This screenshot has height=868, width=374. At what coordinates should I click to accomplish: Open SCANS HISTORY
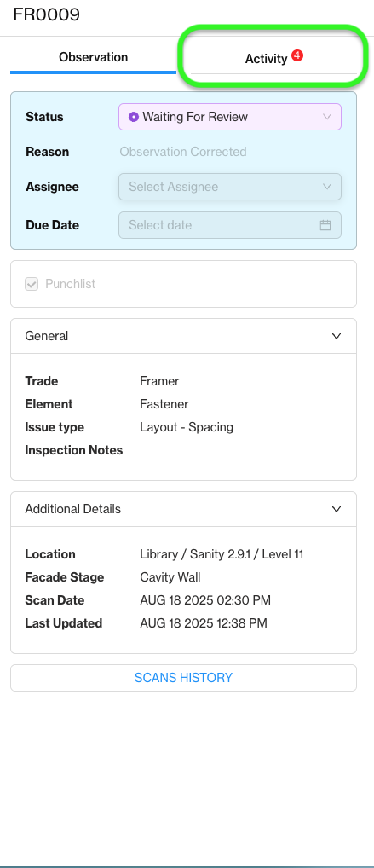(184, 678)
